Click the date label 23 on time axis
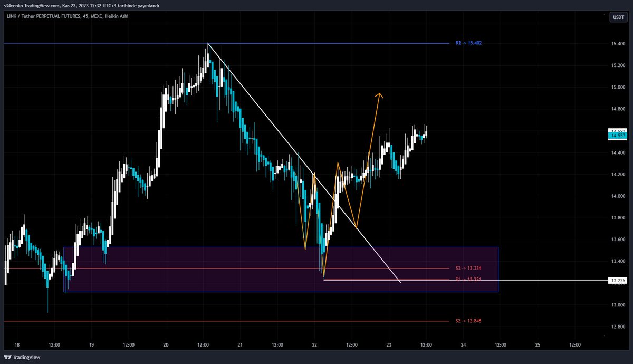The width and height of the screenshot is (633, 364). (x=389, y=344)
